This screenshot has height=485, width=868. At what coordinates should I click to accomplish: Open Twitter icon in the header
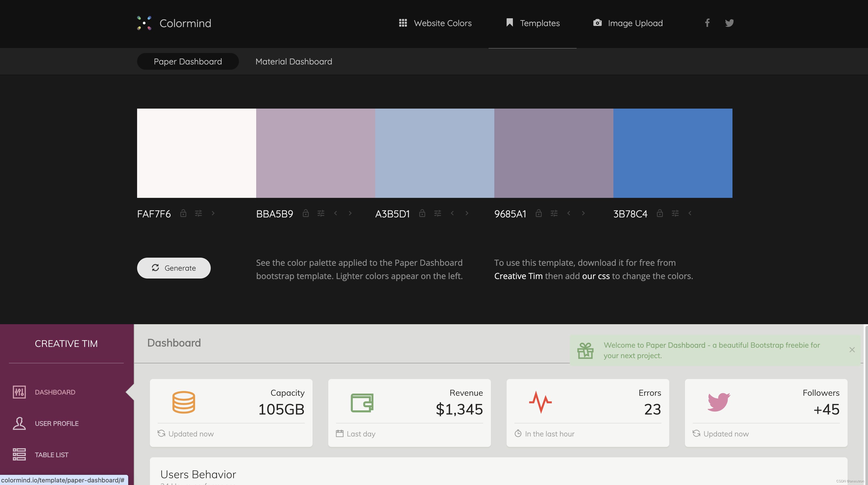tap(730, 23)
